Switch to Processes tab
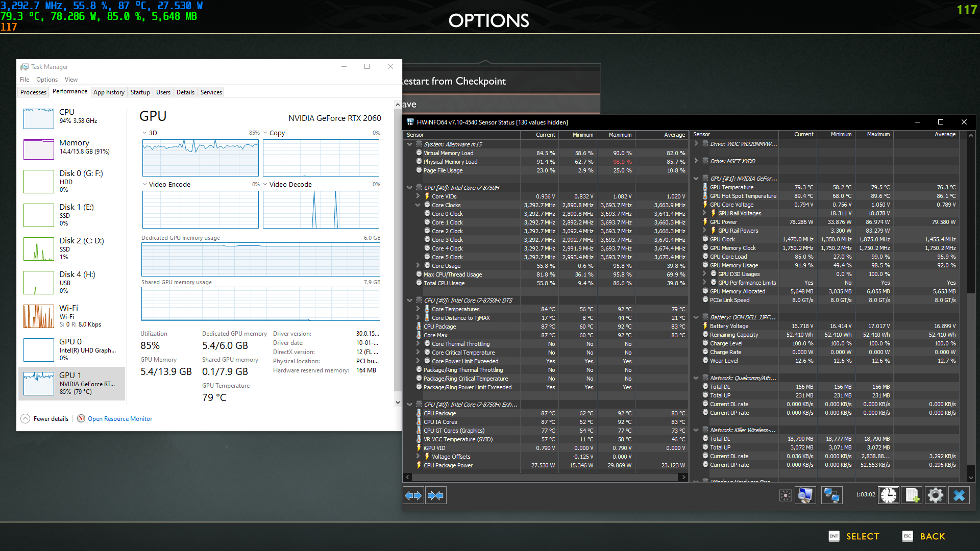This screenshot has height=551, width=980. (33, 92)
